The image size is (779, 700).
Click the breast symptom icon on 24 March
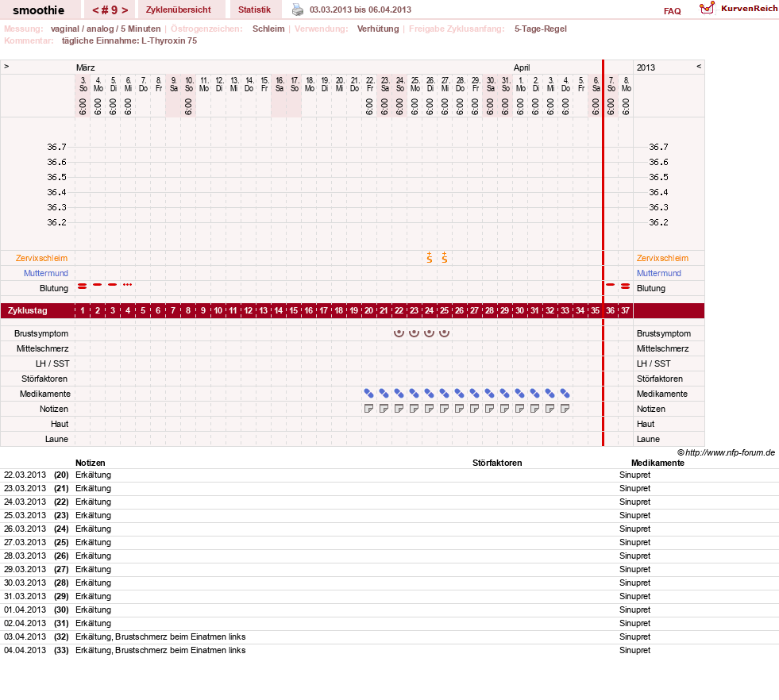(399, 333)
